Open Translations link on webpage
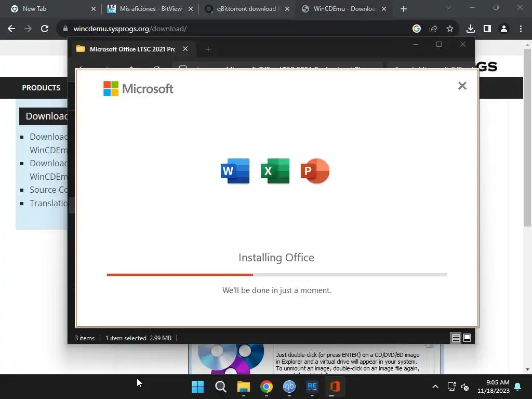The height and width of the screenshot is (399, 532). 48,203
